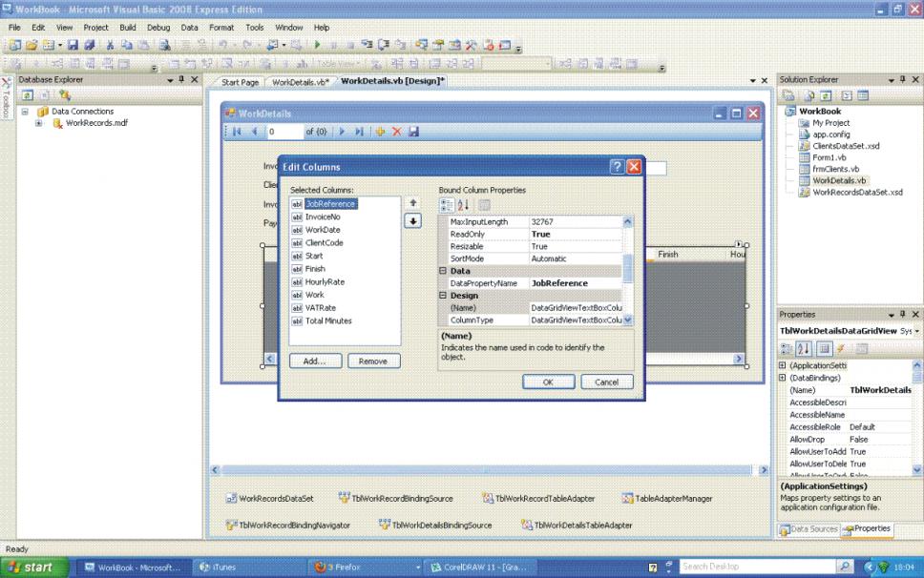The image size is (924, 578).
Task: Click the navigator position number box
Action: coord(284,132)
